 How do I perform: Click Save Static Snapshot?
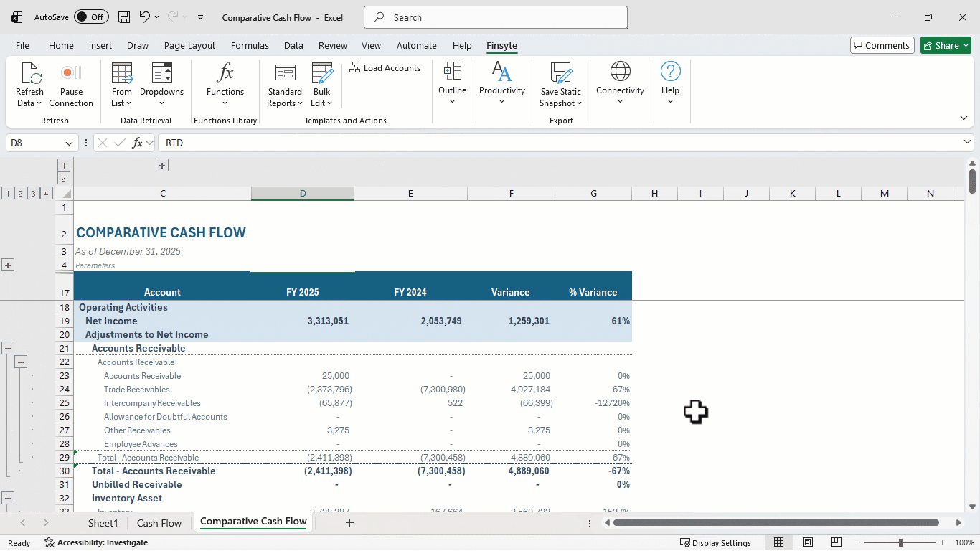pos(561,85)
